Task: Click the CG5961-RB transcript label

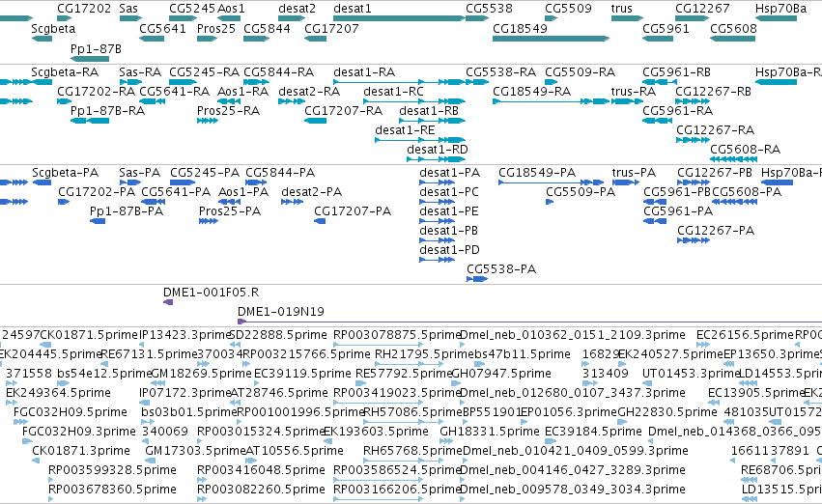Action: pyautogui.click(x=677, y=71)
